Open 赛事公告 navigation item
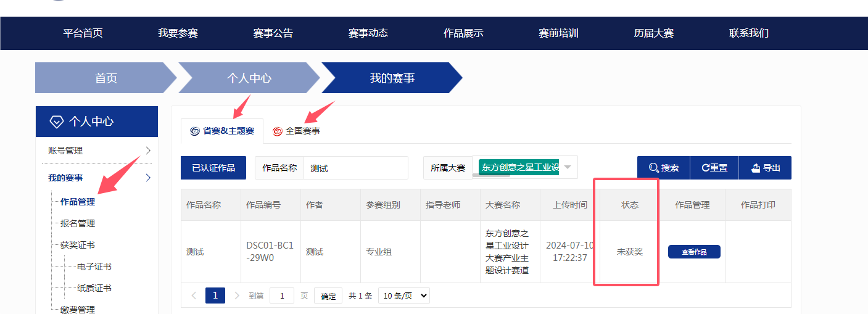The height and width of the screenshot is (314, 868). (x=273, y=33)
